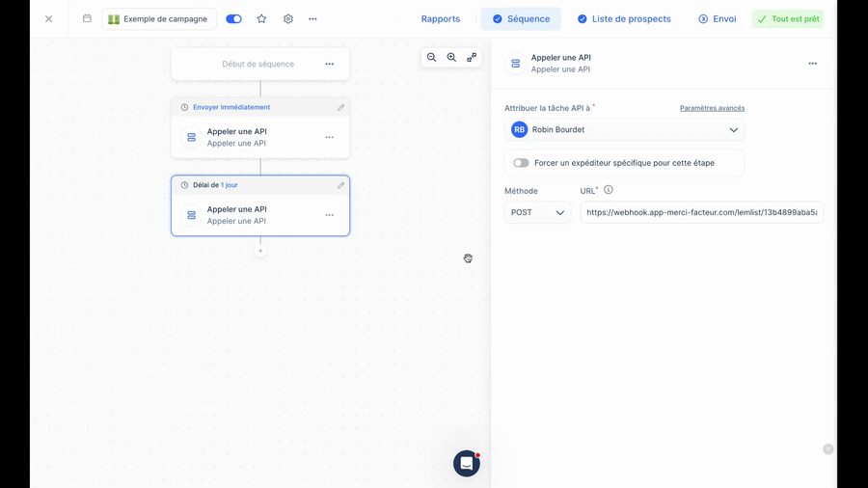Image resolution: width=868 pixels, height=488 pixels.
Task: Select the first Appeler une API step
Action: coord(260,137)
